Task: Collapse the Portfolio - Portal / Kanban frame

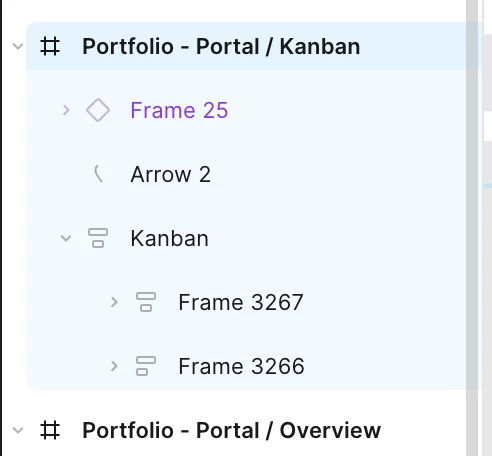Action: (18, 46)
